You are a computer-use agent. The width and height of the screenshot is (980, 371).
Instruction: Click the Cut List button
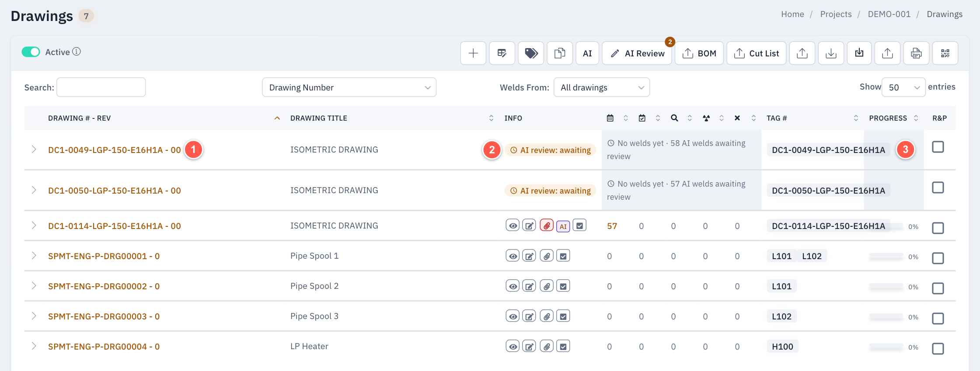[757, 53]
